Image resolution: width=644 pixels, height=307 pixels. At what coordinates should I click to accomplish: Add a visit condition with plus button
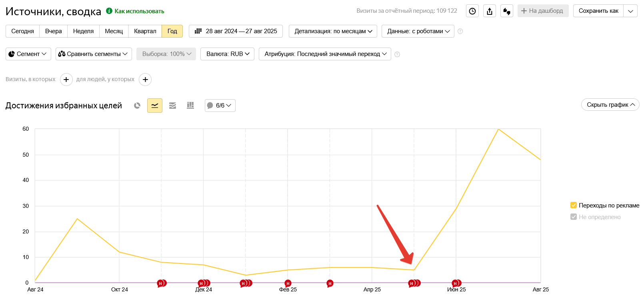(x=66, y=80)
